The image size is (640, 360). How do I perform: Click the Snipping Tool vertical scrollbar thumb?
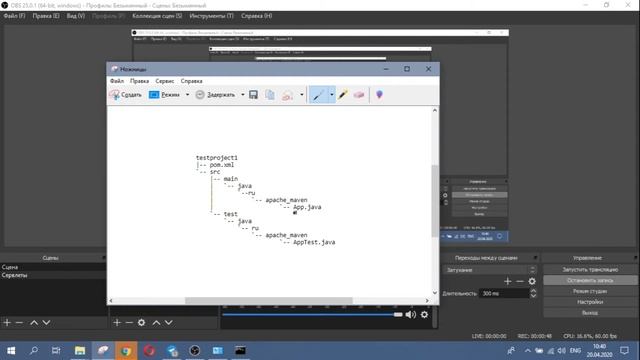point(435,201)
